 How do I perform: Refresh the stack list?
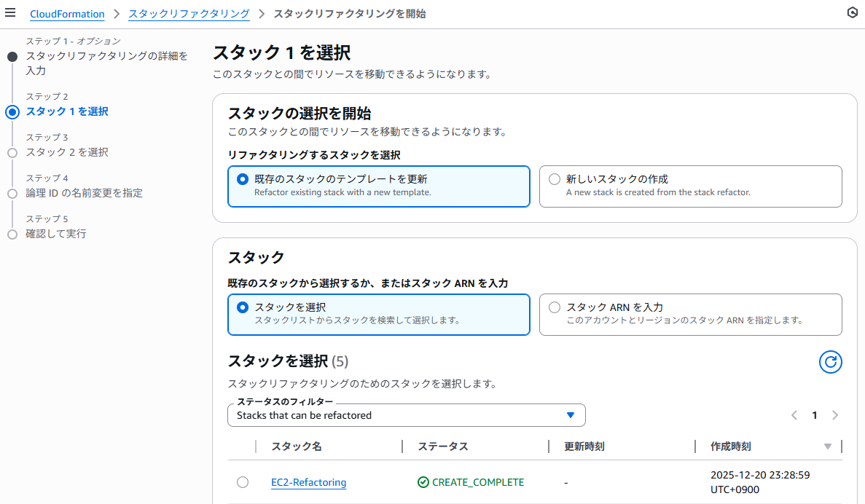coord(830,362)
